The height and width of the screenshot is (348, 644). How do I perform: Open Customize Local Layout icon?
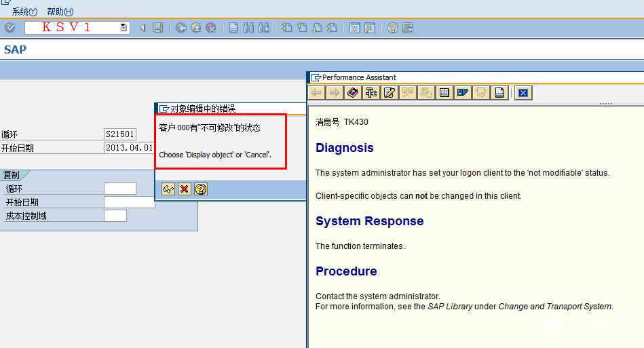point(408,28)
